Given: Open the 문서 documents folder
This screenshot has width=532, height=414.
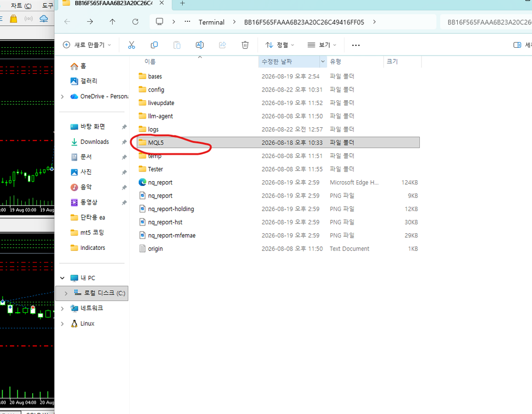Looking at the screenshot, I should tap(81, 157).
